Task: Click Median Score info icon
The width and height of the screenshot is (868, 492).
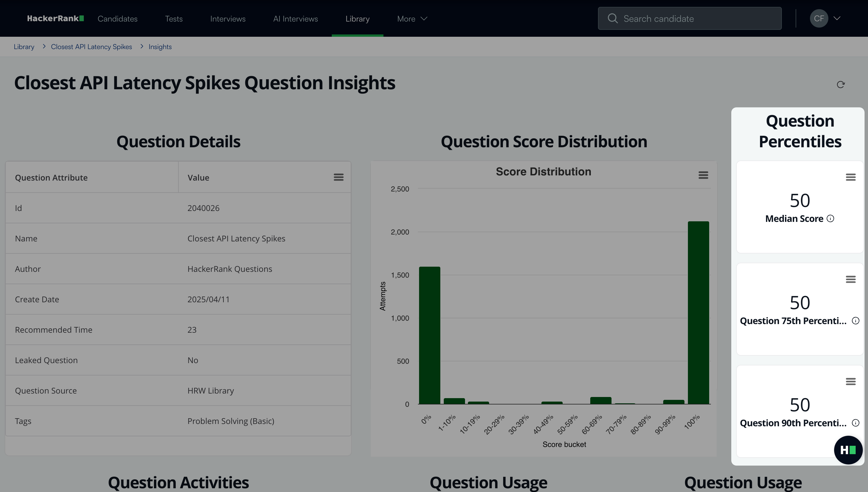Action: 830,219
